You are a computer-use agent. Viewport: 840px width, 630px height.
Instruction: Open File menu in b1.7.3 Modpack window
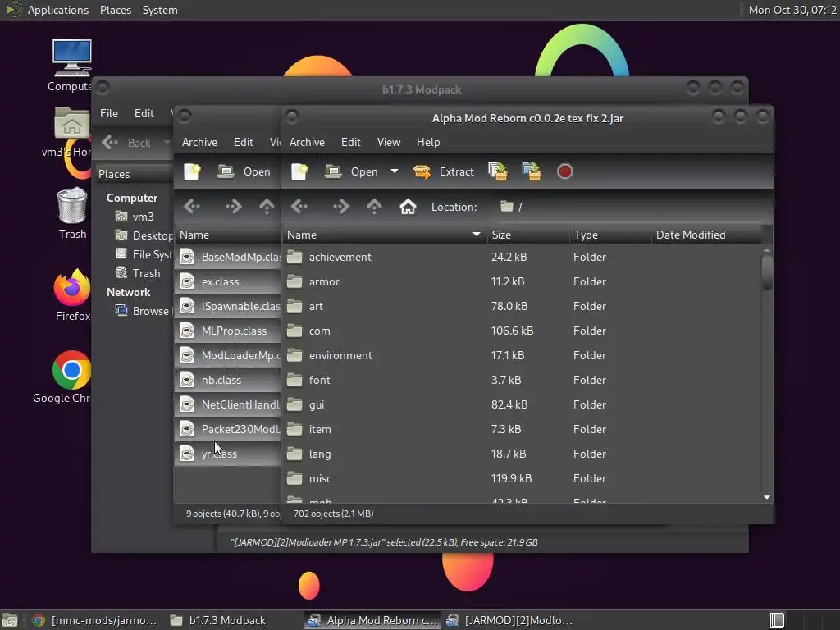109,113
